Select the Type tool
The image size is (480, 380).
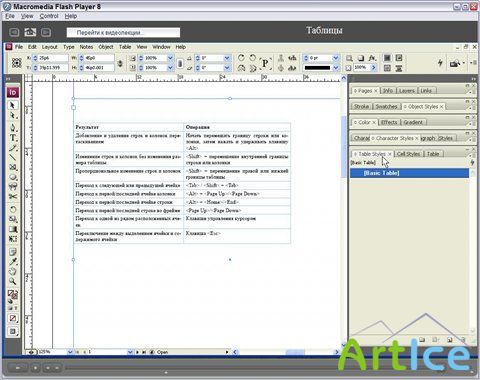13,138
